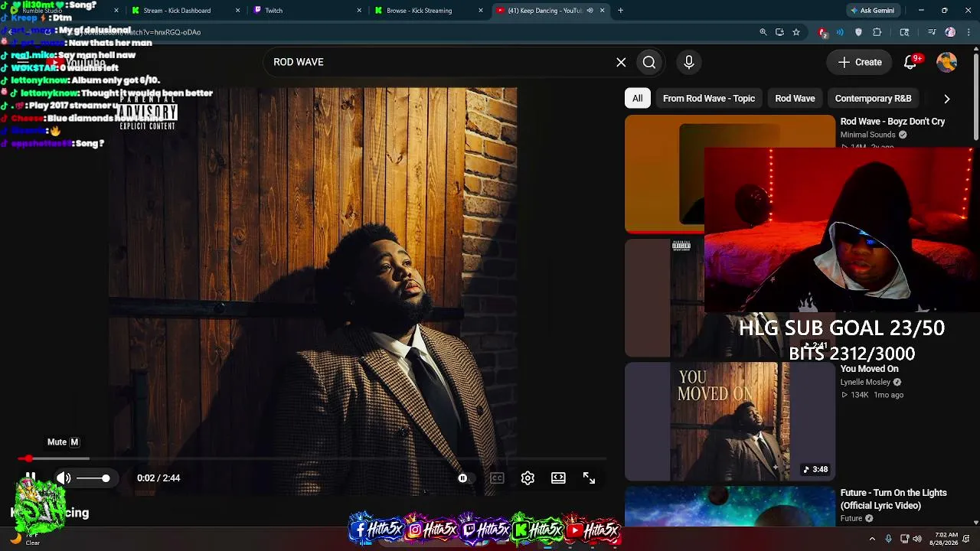Click the blue sound-waves extension icon

click(840, 32)
